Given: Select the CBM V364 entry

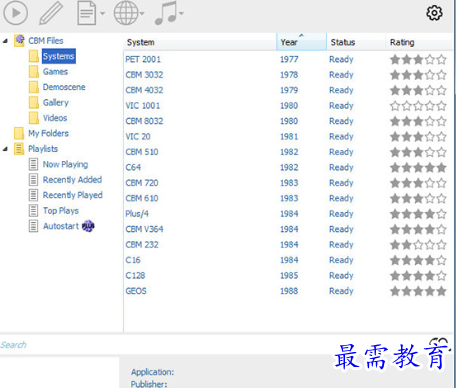Looking at the screenshot, I should tap(144, 229).
